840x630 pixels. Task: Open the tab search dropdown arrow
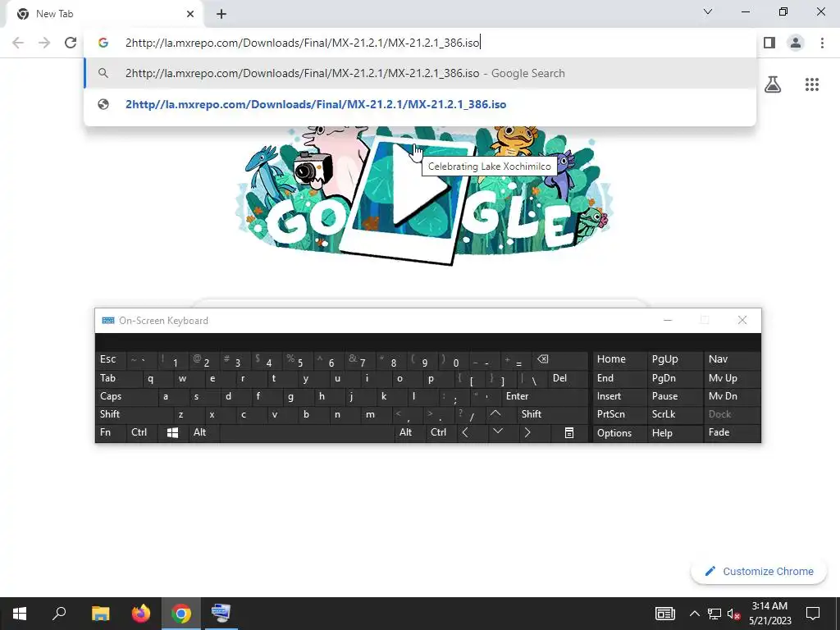(x=708, y=11)
